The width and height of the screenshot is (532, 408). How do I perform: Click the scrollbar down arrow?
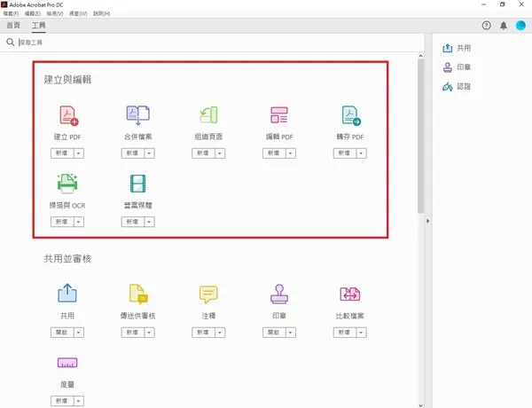[x=420, y=405]
